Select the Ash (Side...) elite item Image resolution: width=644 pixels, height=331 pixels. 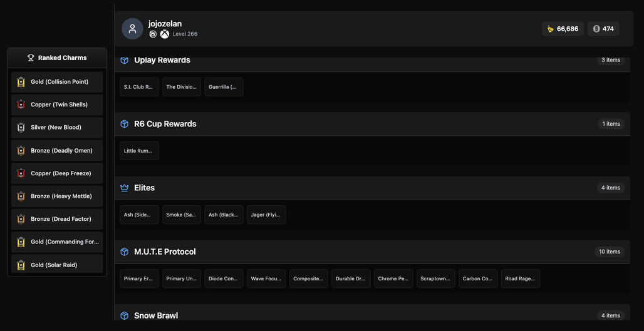tap(139, 215)
